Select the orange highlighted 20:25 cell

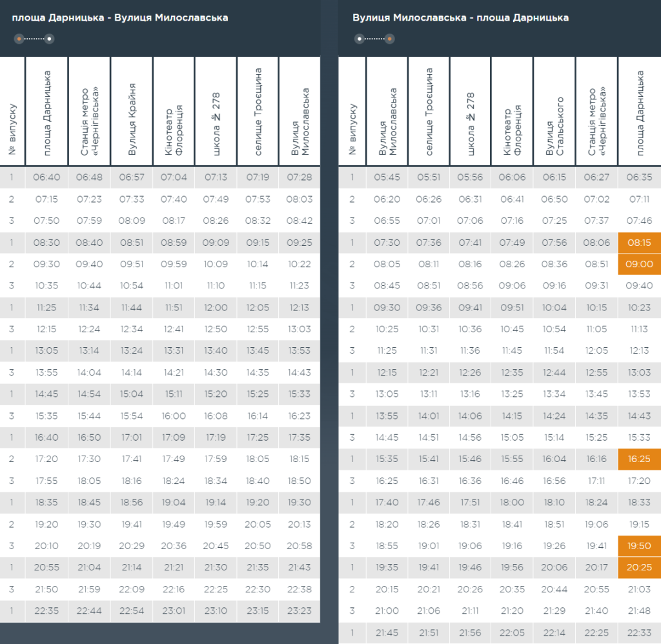coord(639,568)
